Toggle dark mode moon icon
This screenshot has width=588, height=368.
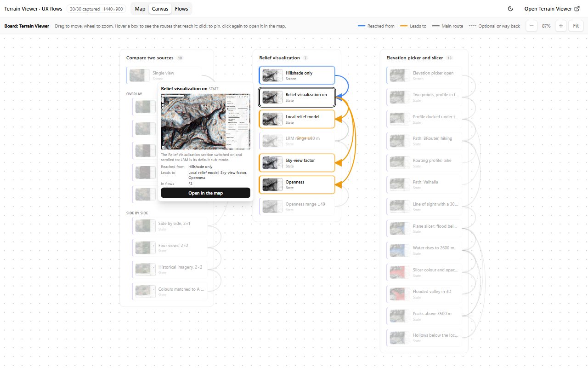(x=510, y=9)
